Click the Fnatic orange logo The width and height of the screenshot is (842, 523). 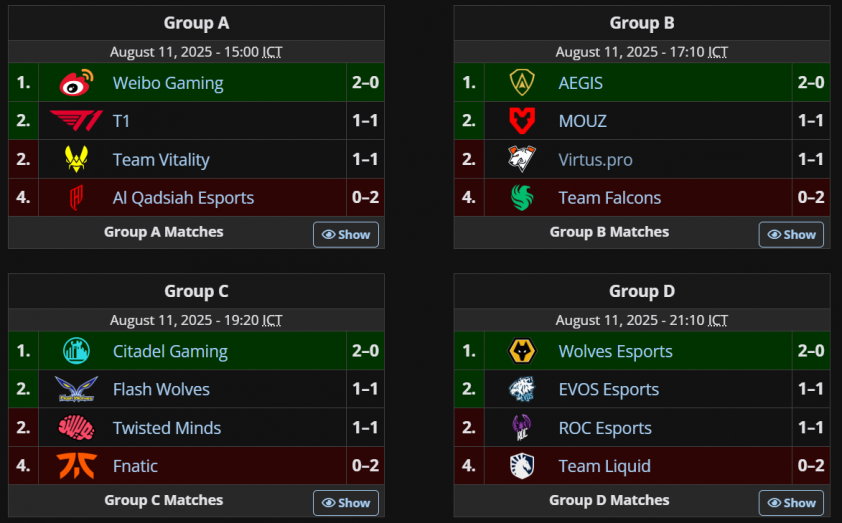tap(76, 465)
